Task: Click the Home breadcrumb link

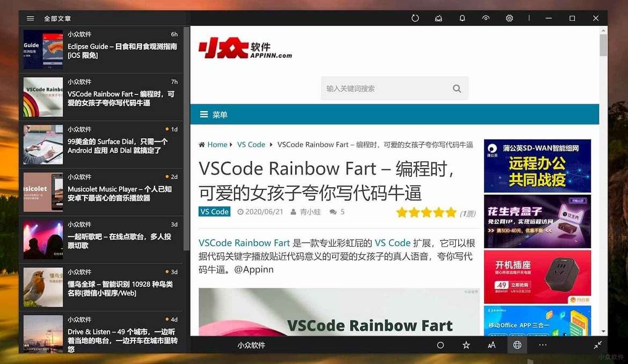Action: (217, 144)
